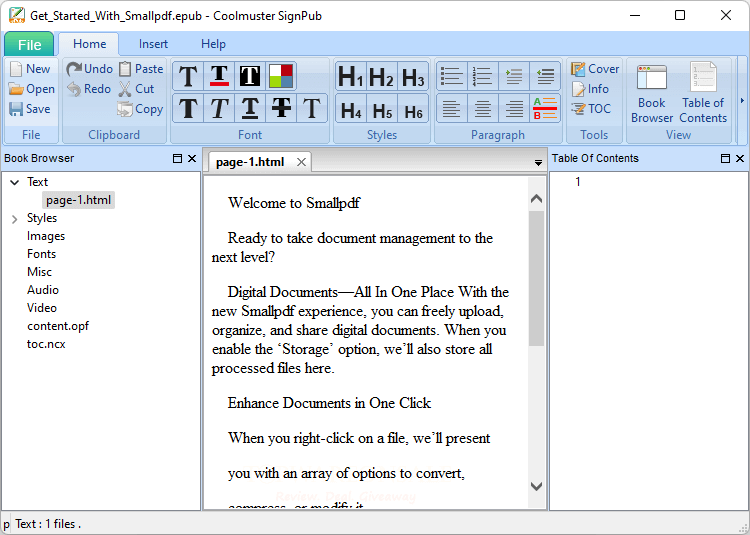Apply Heading 3 style
This screenshot has width=750, height=535.
412,76
